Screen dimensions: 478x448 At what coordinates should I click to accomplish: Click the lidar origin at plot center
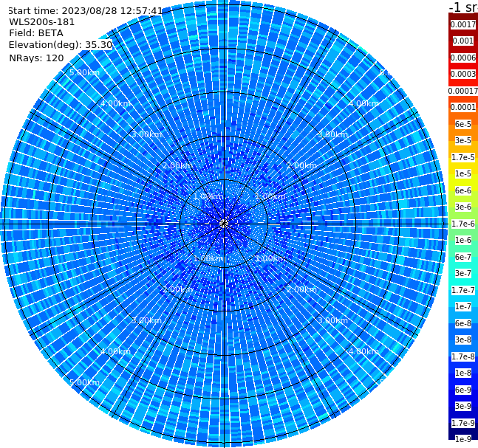[224, 224]
